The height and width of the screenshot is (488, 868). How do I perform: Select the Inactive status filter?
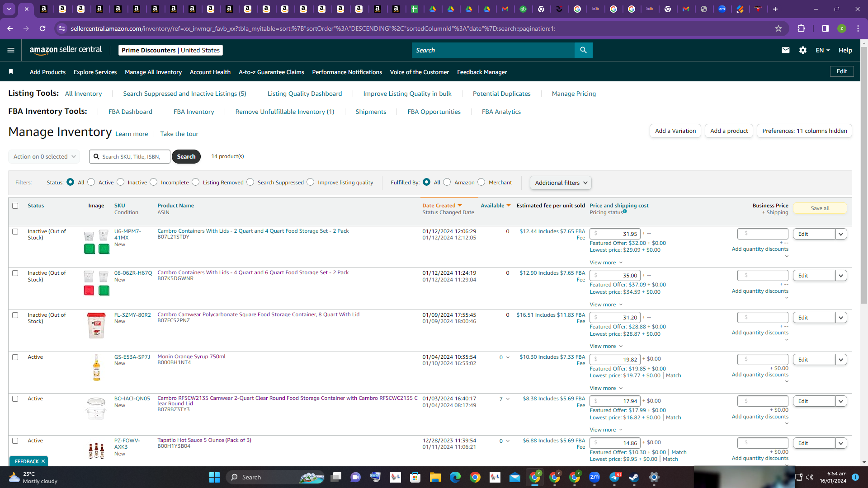click(x=121, y=182)
